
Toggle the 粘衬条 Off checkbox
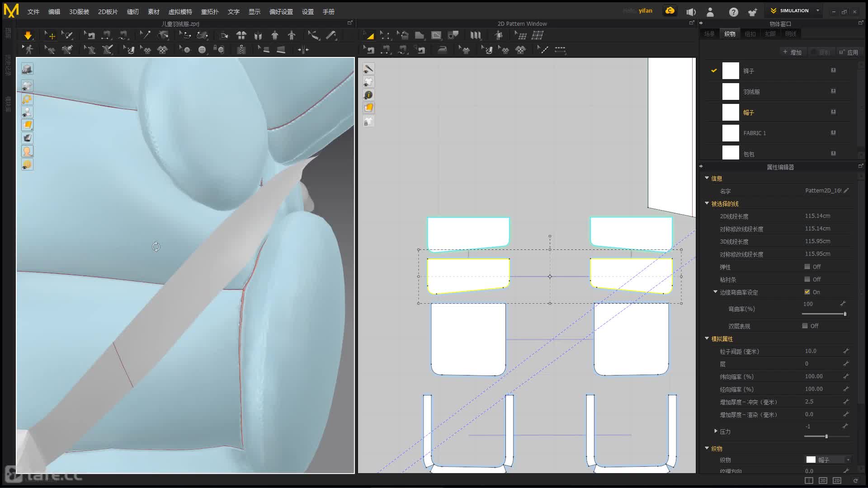(x=807, y=279)
